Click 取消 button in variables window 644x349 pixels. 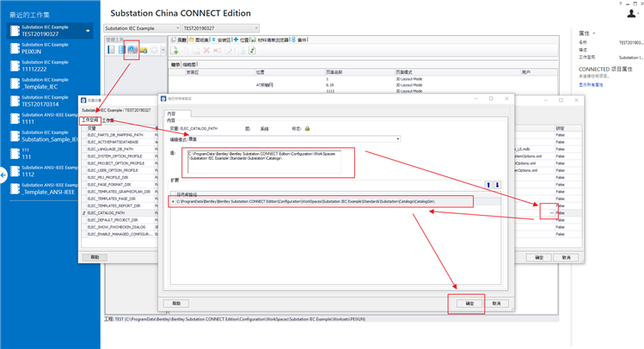(x=567, y=257)
